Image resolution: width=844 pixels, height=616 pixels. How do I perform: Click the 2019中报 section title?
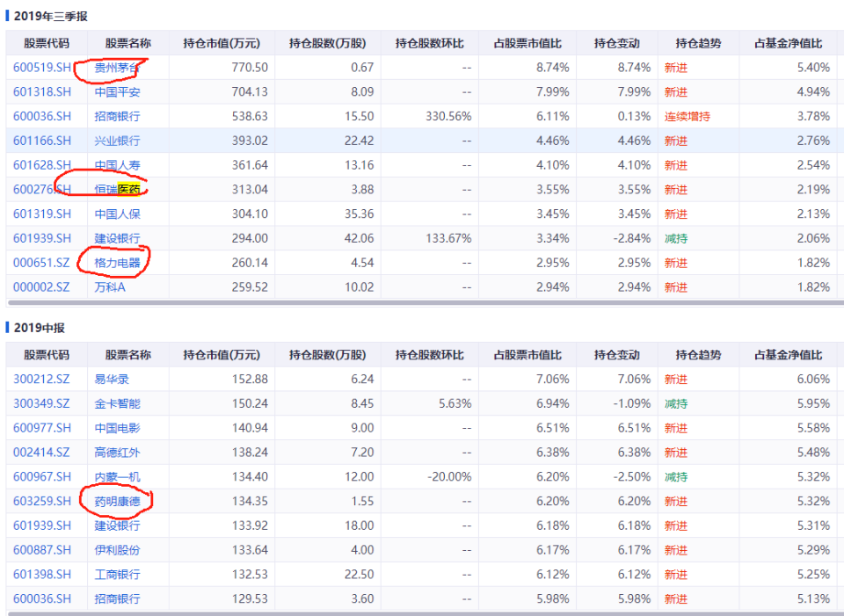click(40, 328)
